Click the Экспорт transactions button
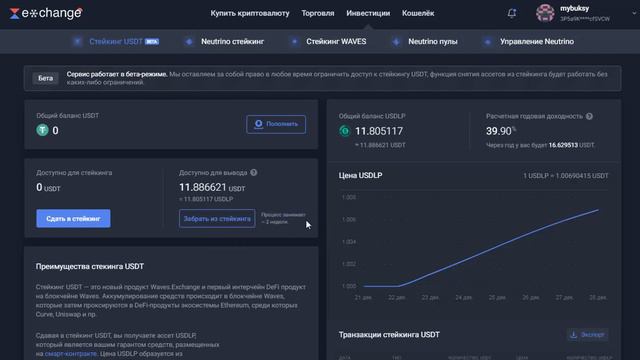The image size is (640, 360). tap(587, 335)
